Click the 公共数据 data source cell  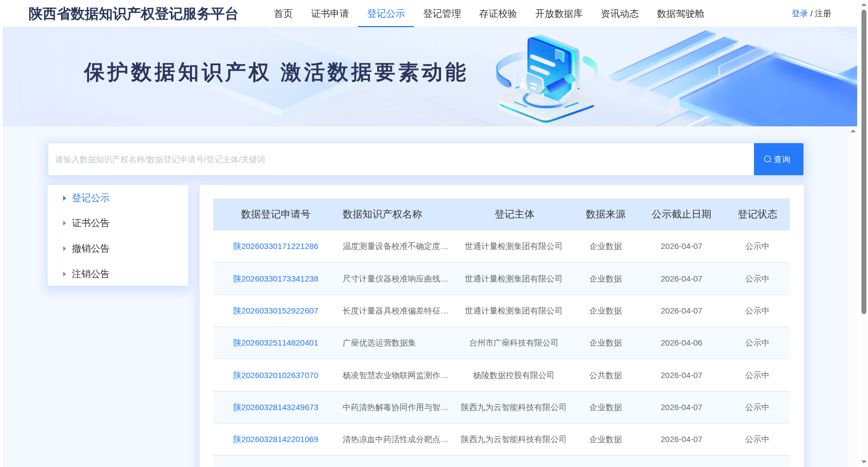[605, 375]
